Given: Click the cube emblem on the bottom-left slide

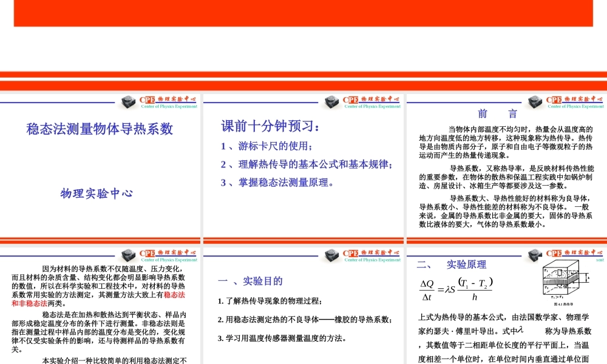Looking at the screenshot, I should tap(128, 255).
